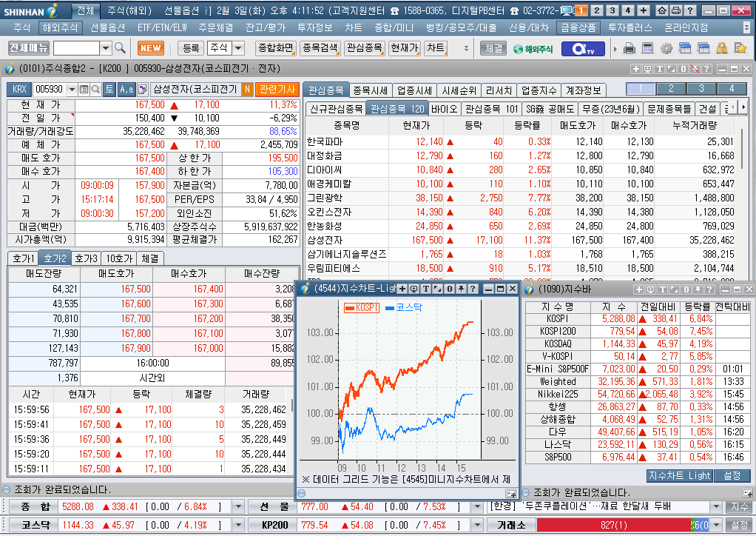Open the stock list icon next to code 005930
Viewport: 756px width, 536px height.
click(x=84, y=90)
